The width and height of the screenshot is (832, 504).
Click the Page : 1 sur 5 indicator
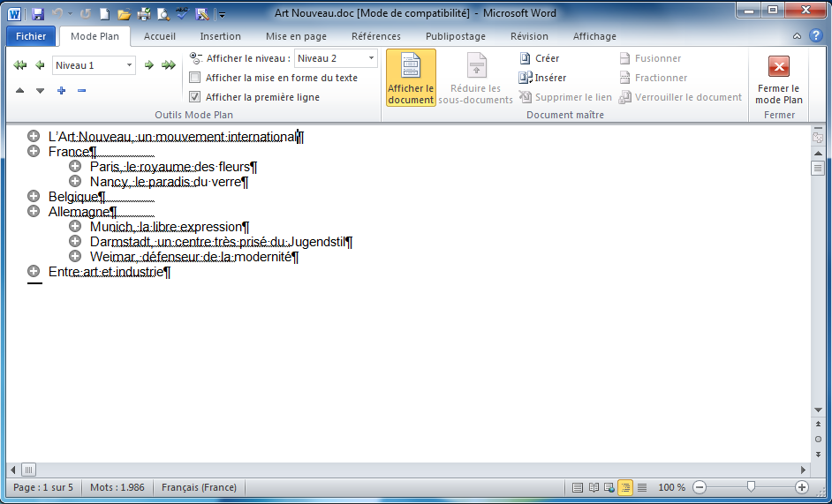point(43,487)
